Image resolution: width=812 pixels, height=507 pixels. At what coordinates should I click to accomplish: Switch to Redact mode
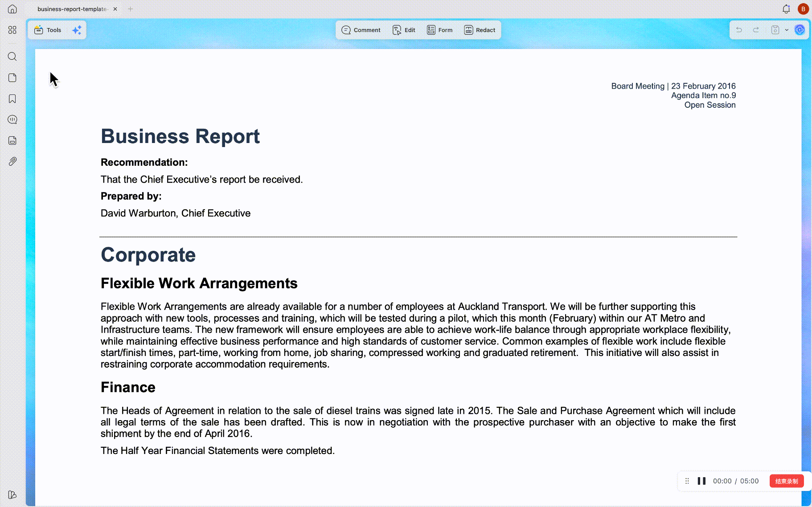(480, 30)
